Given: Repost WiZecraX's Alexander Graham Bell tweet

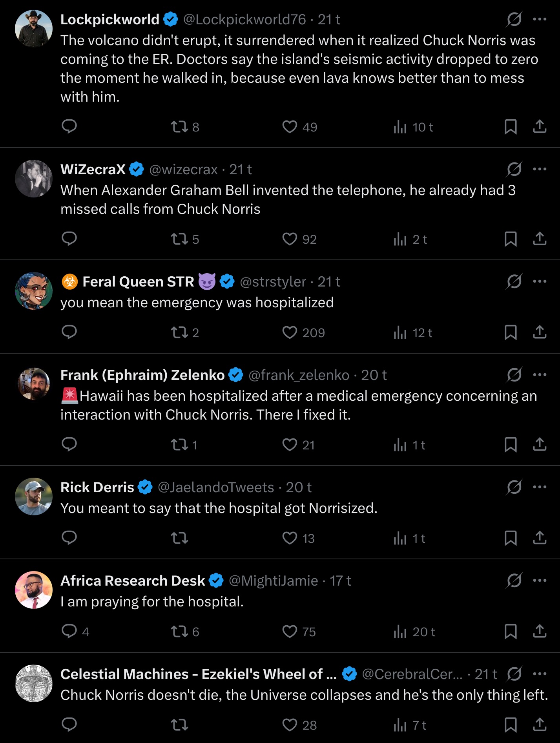Looking at the screenshot, I should [x=180, y=239].
